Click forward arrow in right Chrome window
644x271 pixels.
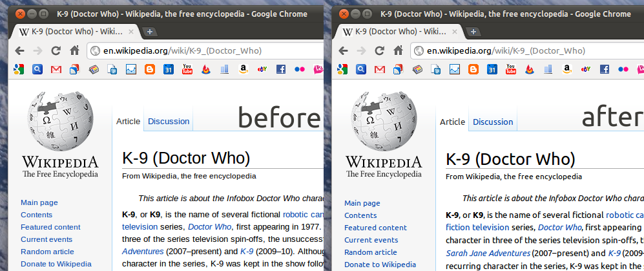coord(361,51)
